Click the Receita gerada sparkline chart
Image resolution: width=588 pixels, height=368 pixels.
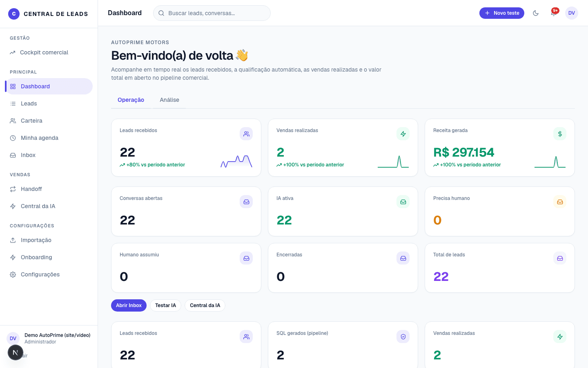(x=550, y=162)
